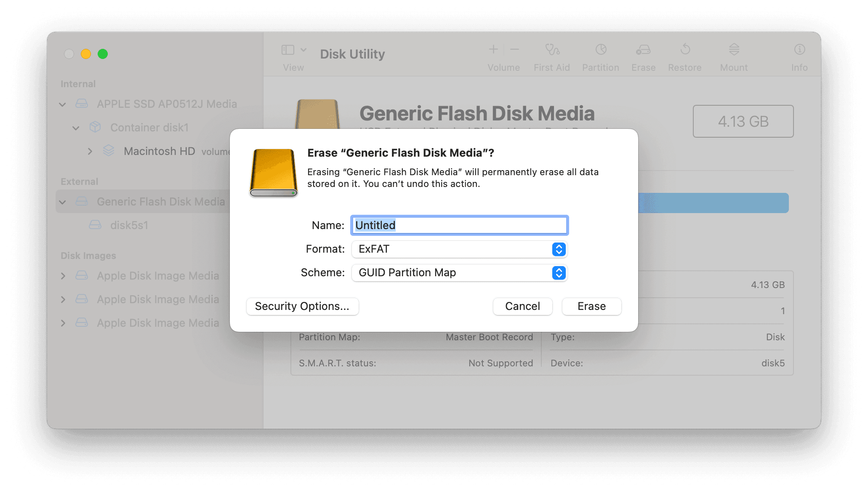
Task: Expand the first Apple Disk Image Media
Action: [64, 276]
